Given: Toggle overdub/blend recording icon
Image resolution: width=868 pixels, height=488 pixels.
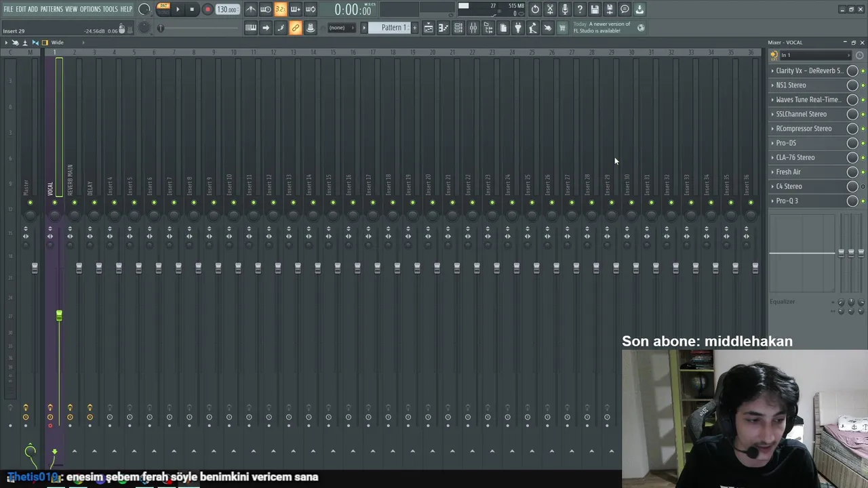Looking at the screenshot, I should click(295, 9).
